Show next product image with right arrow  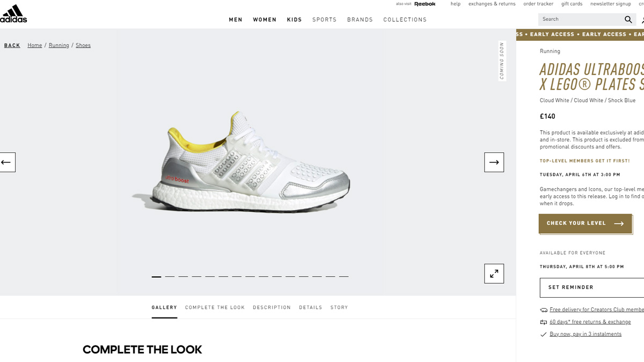tap(494, 162)
